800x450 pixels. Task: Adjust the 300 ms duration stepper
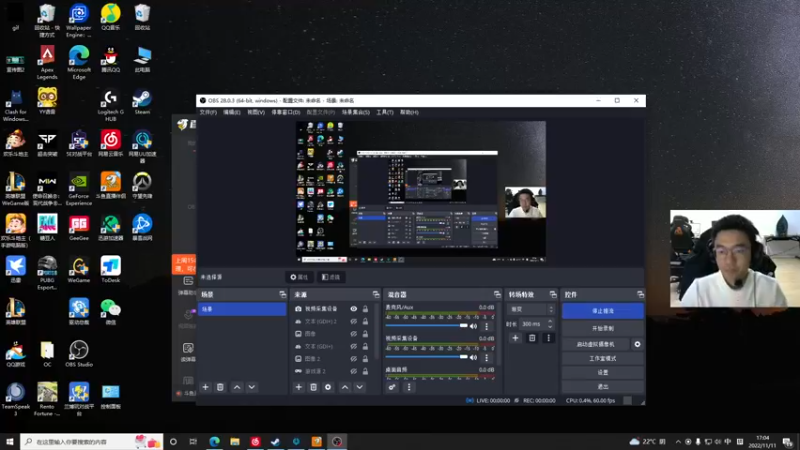click(550, 324)
